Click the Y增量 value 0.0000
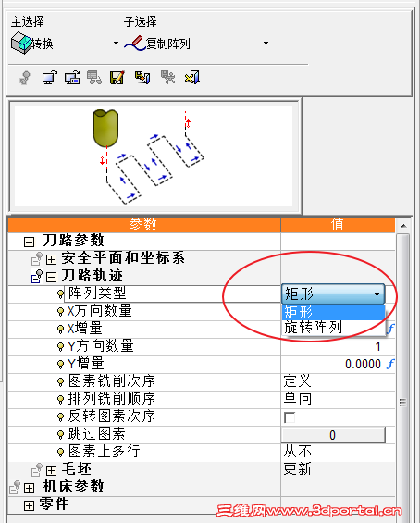The height and width of the screenshot is (523, 420). tap(363, 364)
